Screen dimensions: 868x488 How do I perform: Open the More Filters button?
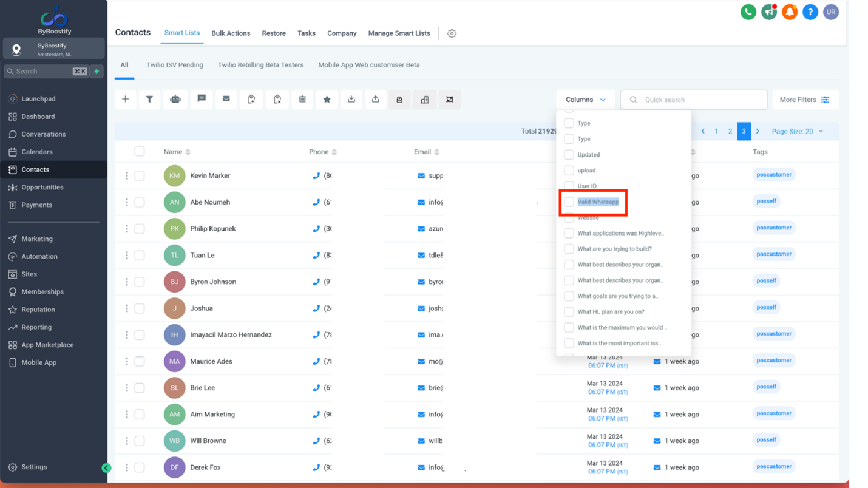click(804, 100)
